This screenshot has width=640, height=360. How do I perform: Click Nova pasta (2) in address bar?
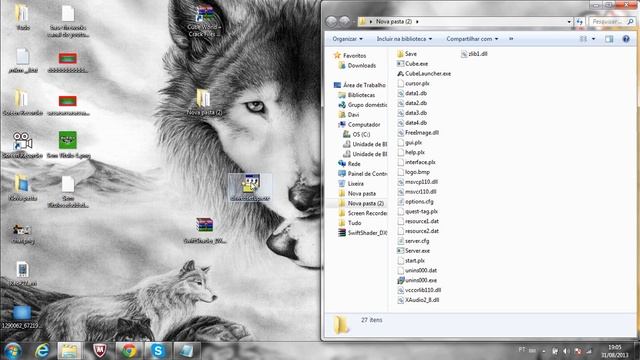393,22
